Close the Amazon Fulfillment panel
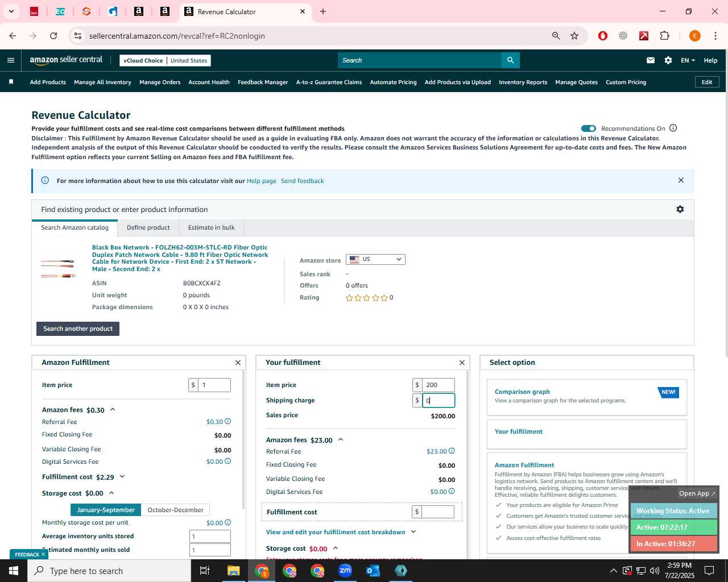The image size is (728, 582). click(238, 363)
